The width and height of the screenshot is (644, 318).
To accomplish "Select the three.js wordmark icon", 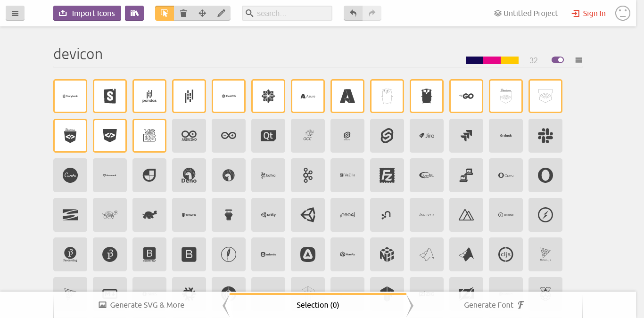I will [545, 254].
